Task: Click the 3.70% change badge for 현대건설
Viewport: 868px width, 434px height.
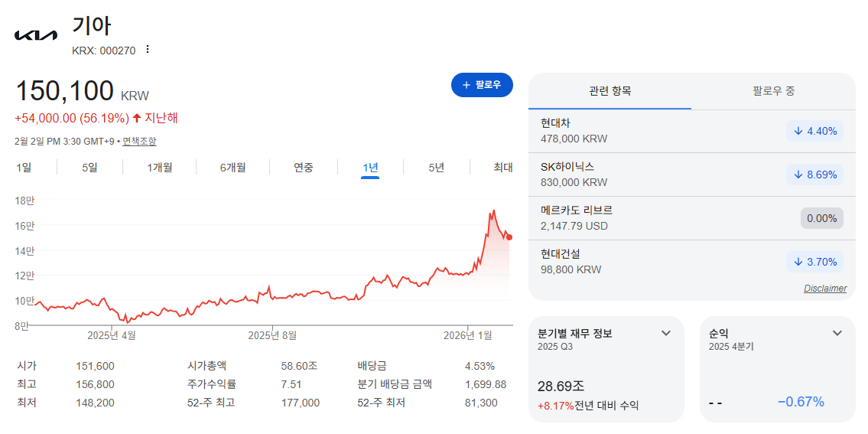Action: [815, 263]
